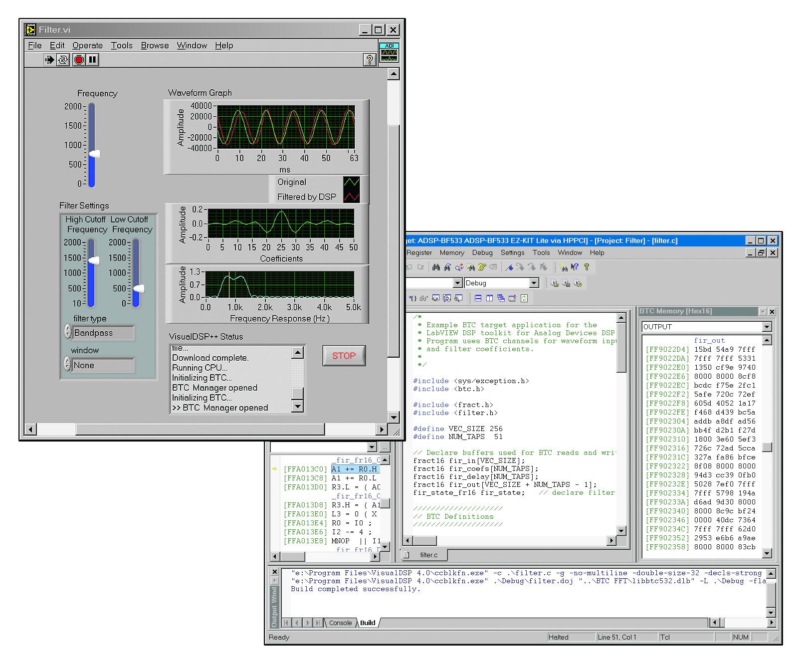Select the What's This help arrow icon

pyautogui.click(x=574, y=267)
